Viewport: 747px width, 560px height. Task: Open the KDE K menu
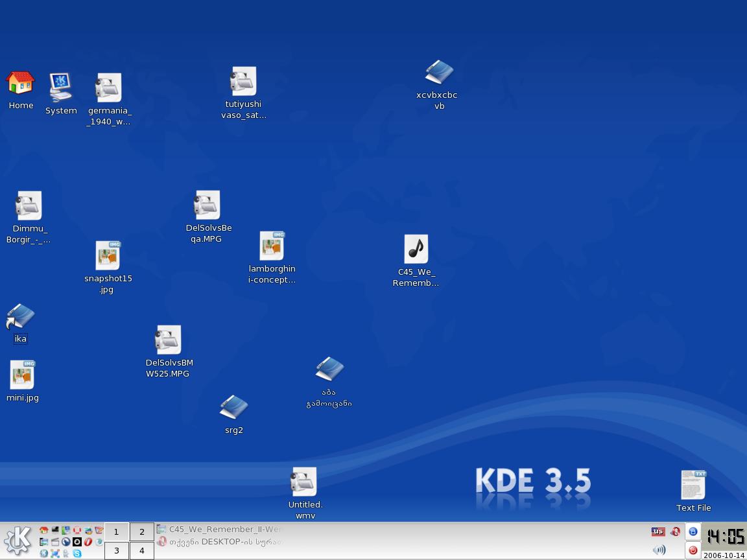pyautogui.click(x=18, y=541)
